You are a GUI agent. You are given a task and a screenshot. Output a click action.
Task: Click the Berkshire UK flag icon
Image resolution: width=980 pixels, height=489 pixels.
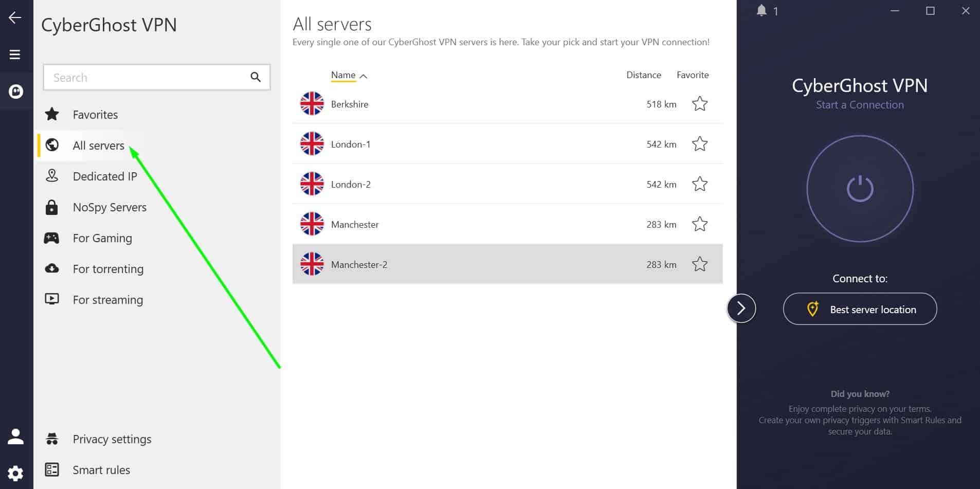tap(312, 104)
